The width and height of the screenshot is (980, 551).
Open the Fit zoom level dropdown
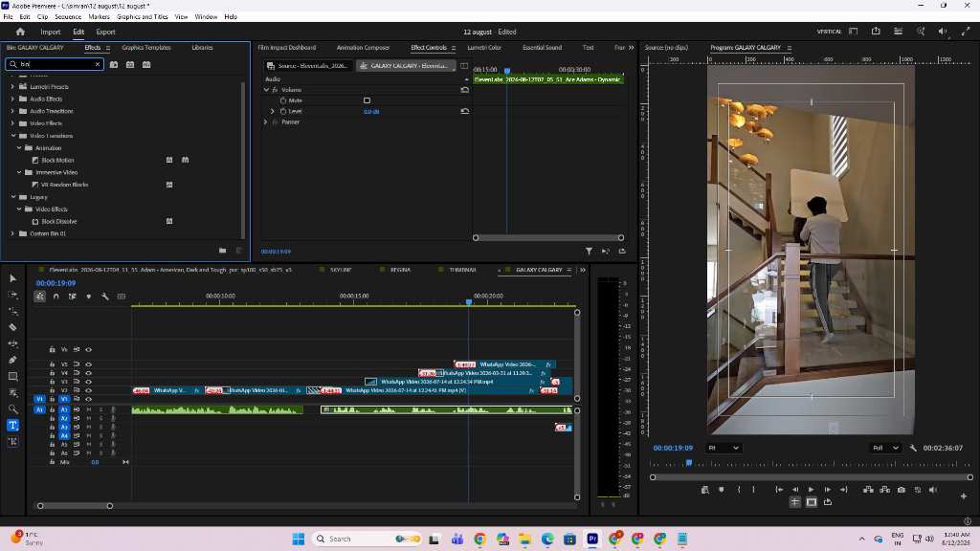[x=724, y=448]
